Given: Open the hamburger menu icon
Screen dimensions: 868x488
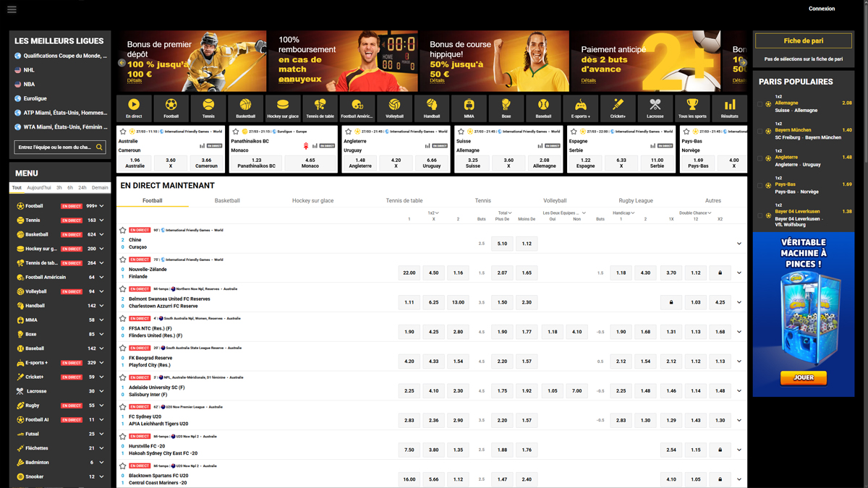Looking at the screenshot, I should 12,9.
